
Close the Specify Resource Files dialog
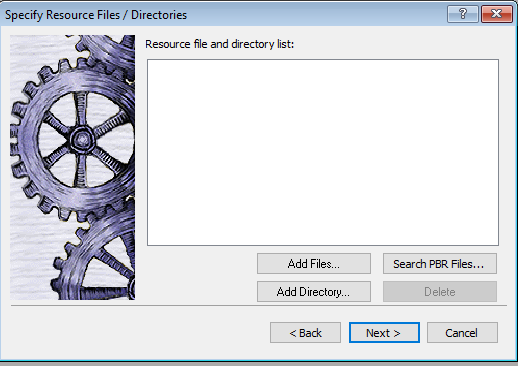[496, 14]
